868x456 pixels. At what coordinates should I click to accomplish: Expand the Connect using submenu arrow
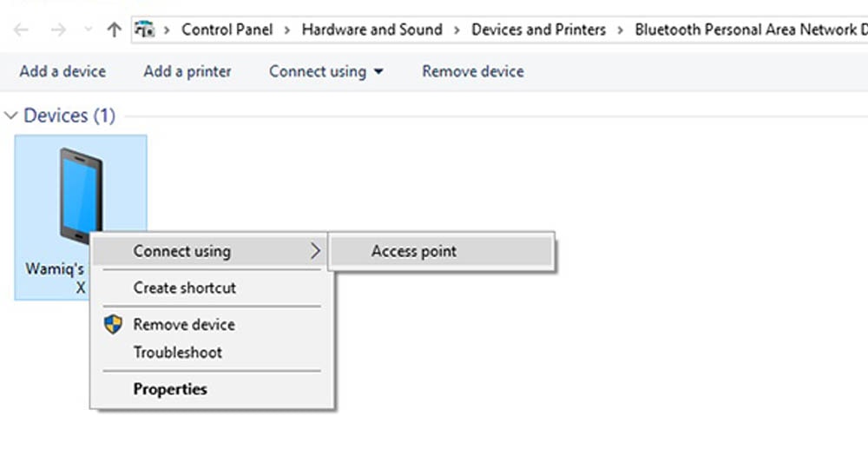click(x=315, y=251)
